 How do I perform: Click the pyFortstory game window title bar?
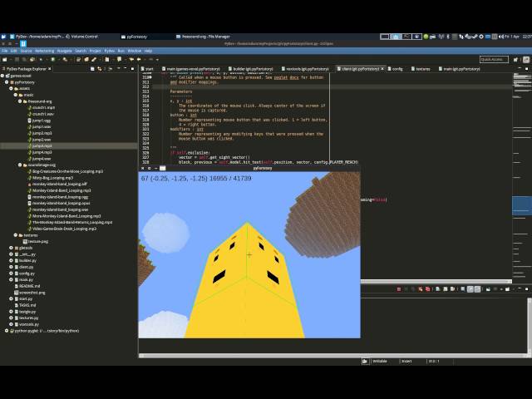[x=262, y=168]
